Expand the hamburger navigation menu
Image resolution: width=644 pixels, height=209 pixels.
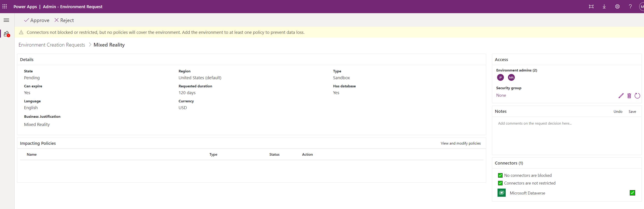click(7, 20)
